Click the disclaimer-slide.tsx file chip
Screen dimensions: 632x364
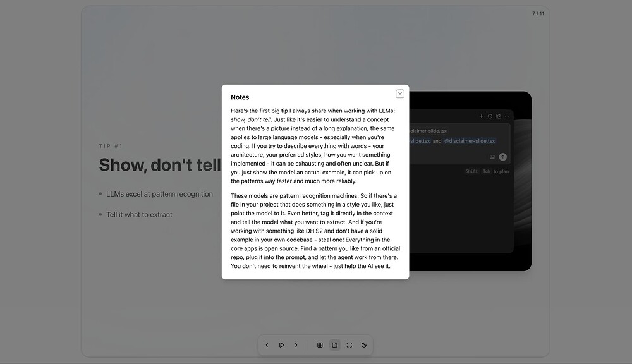[x=428, y=131]
